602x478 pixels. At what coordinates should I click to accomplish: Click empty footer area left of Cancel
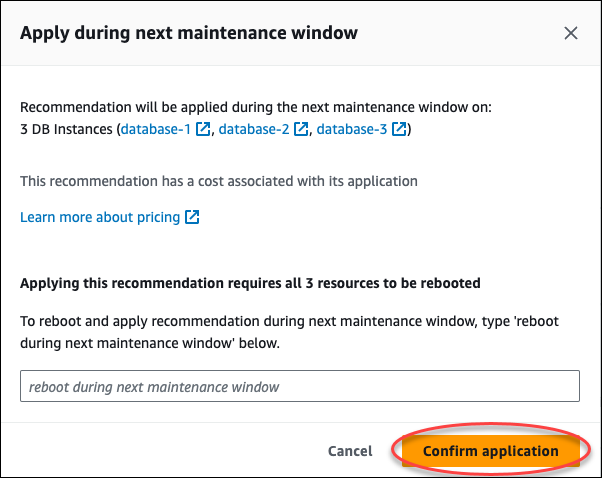click(x=150, y=451)
